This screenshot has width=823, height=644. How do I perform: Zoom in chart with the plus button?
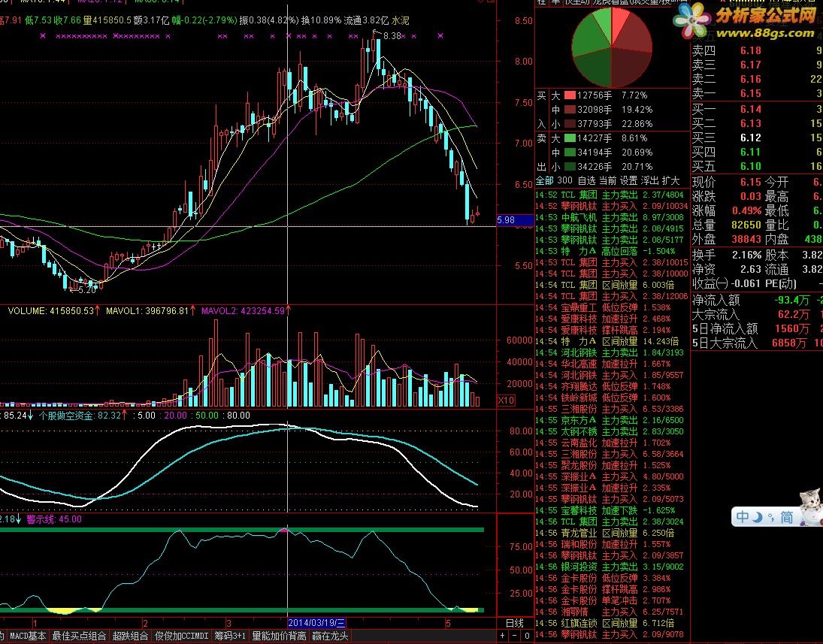coord(502,636)
